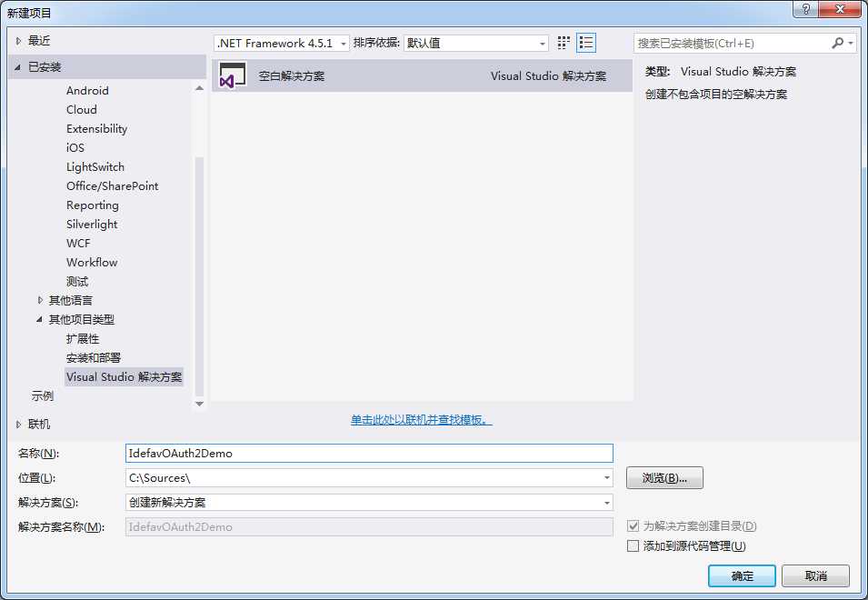Expand the Recent (最近) section
The width and height of the screenshot is (868, 600).
pyautogui.click(x=19, y=40)
